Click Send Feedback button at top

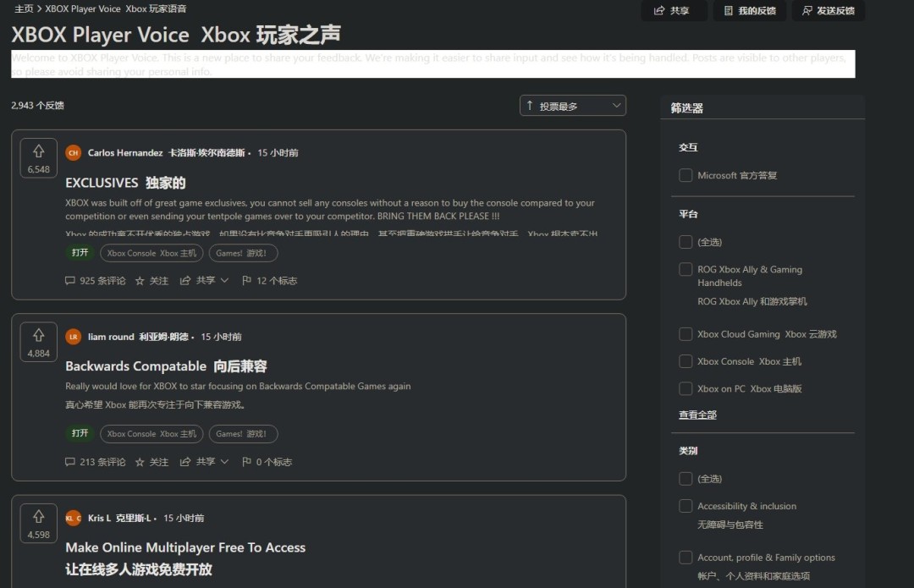[829, 10]
